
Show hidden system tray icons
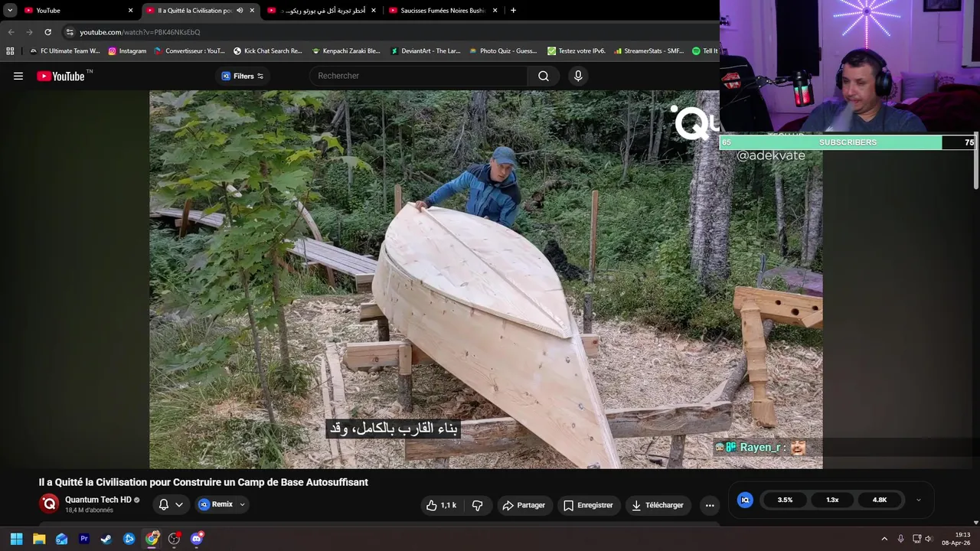click(884, 539)
